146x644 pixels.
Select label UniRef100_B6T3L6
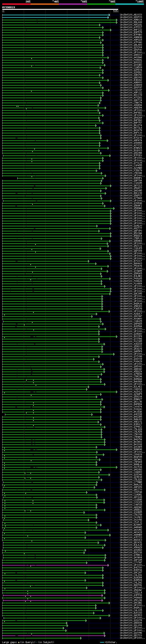(x=131, y=128)
